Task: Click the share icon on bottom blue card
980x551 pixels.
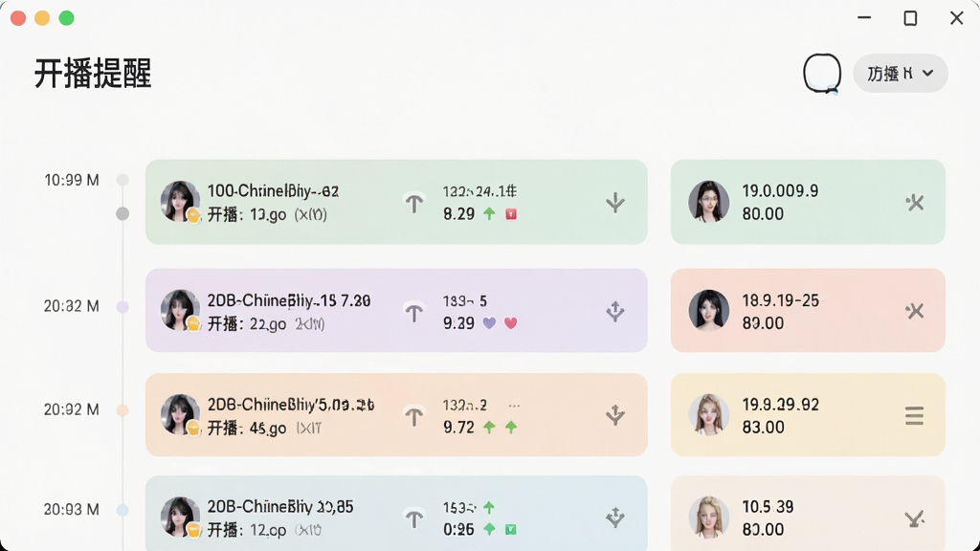Action: click(x=615, y=518)
